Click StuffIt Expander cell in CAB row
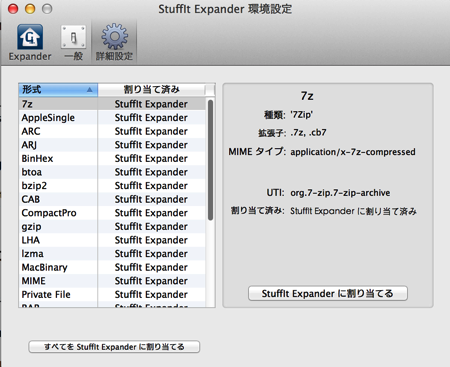The width and height of the screenshot is (450, 367). click(151, 199)
